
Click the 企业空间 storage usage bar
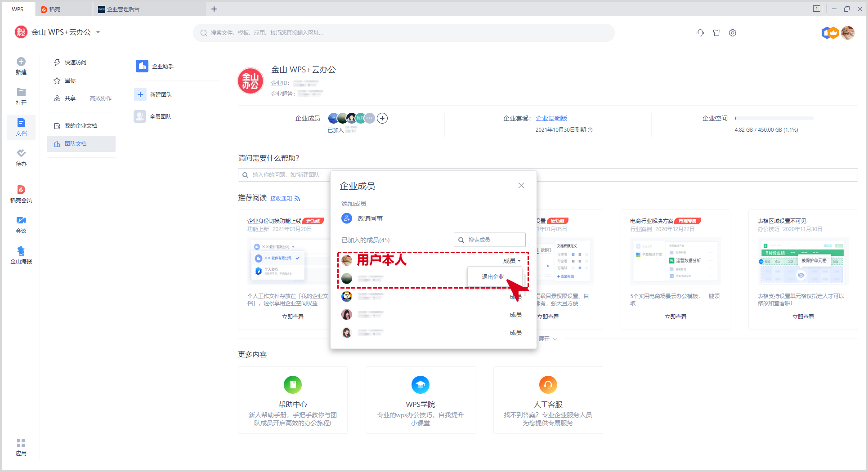[x=774, y=118]
